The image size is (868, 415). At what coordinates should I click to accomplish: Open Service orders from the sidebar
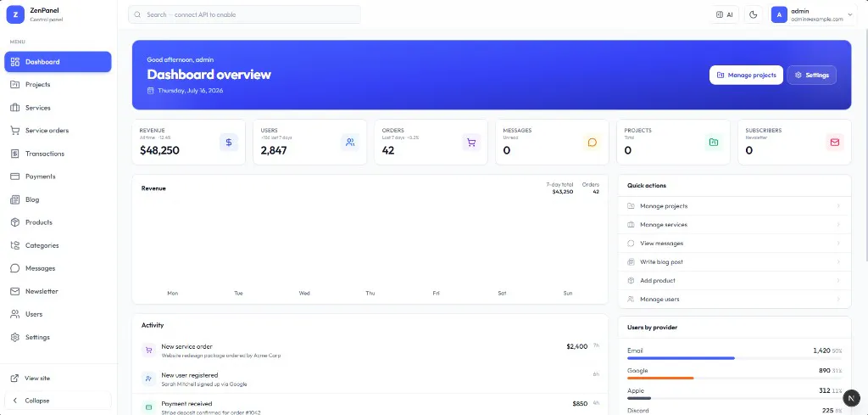coord(58,131)
